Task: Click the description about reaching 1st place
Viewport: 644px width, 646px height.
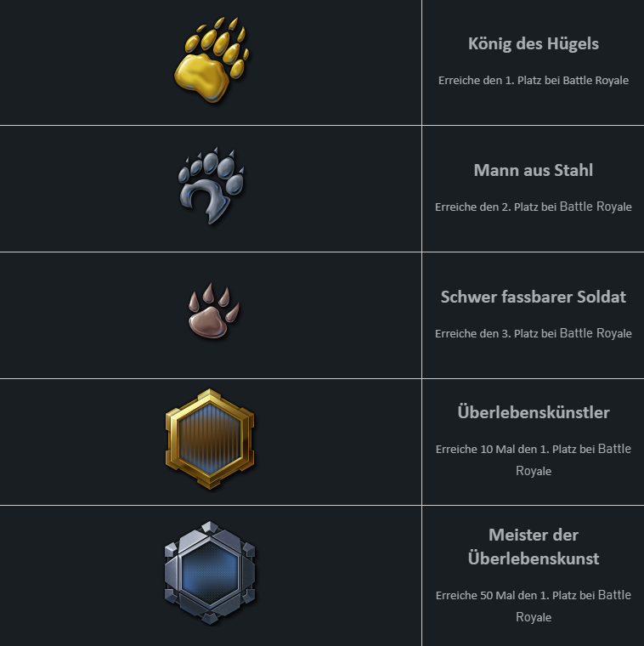Action: coord(534,81)
